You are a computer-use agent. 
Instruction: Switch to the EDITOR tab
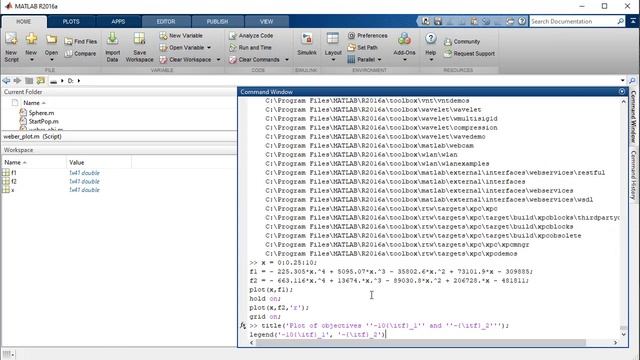166,22
